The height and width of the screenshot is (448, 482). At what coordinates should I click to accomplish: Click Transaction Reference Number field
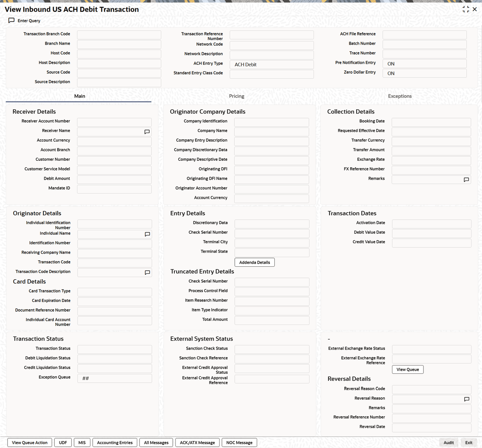click(x=272, y=35)
